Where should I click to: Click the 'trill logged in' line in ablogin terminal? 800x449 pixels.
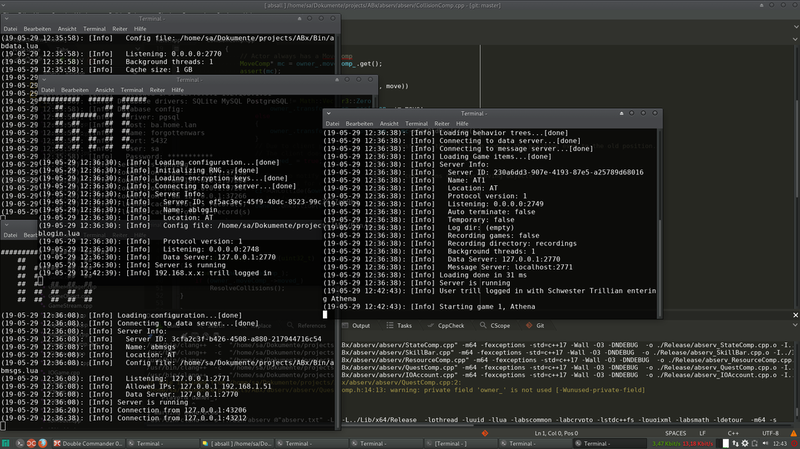coord(155,273)
